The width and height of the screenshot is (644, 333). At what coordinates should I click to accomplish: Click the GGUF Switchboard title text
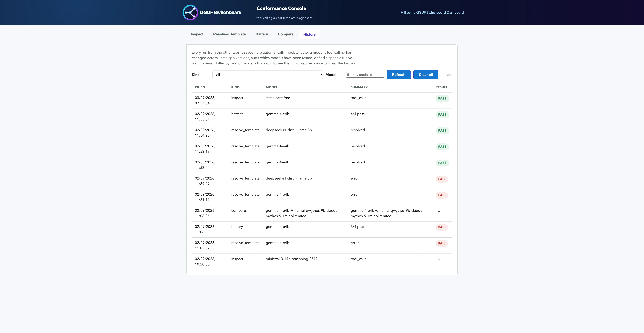tap(221, 13)
